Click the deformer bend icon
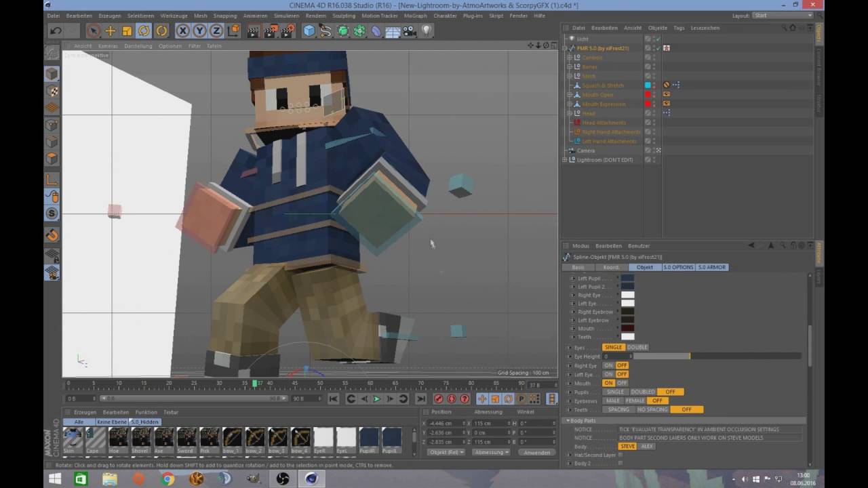868x488 pixels. (x=376, y=30)
